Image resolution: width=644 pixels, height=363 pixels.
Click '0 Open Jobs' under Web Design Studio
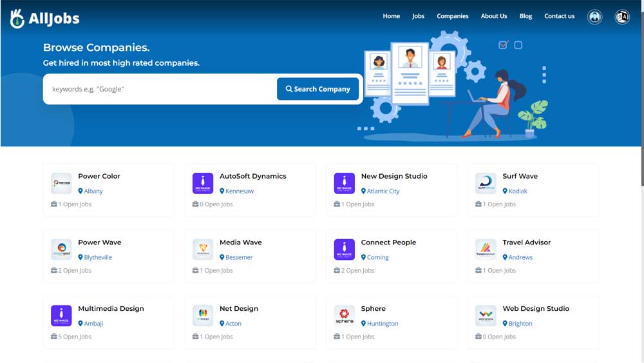499,337
